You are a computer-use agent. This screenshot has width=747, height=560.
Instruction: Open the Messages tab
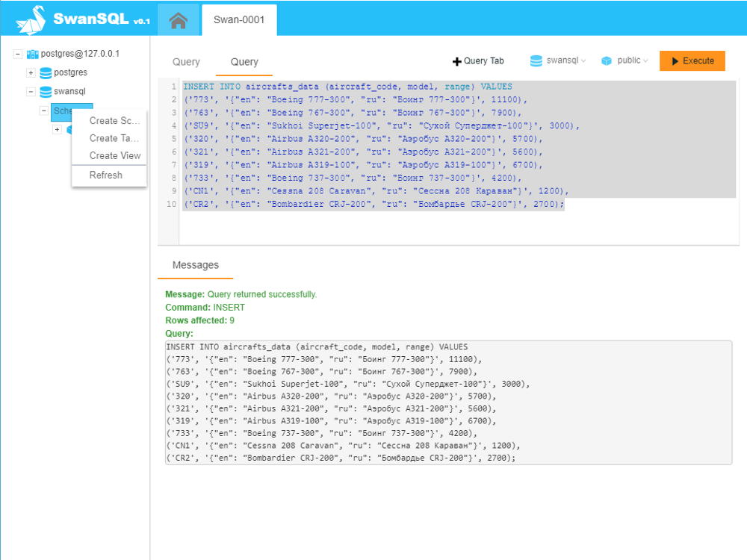(x=195, y=264)
